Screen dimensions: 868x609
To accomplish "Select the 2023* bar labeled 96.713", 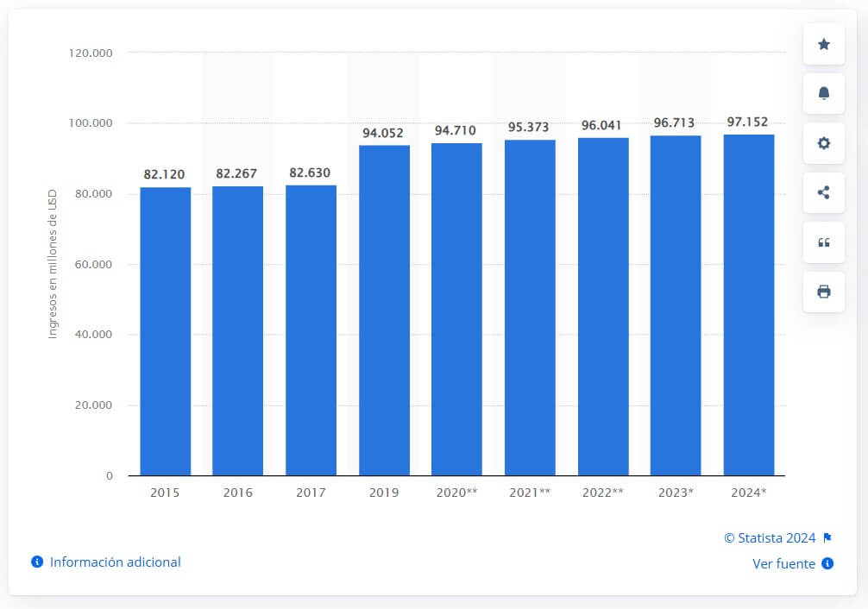I will coord(676,305).
